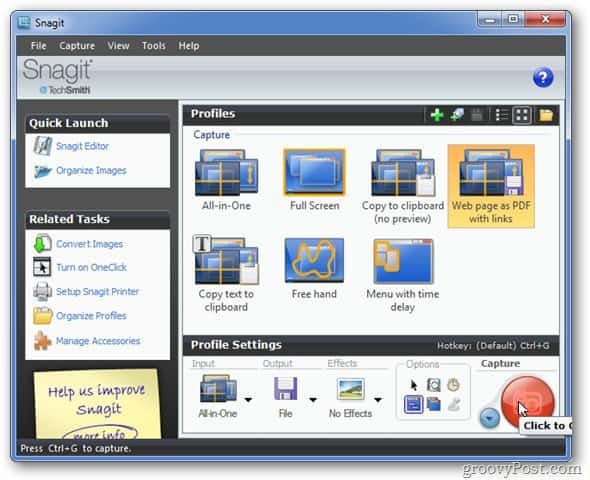Image resolution: width=590 pixels, height=480 pixels.
Task: Switch Profiles to thumbnail grid view
Action: pyautogui.click(x=522, y=115)
